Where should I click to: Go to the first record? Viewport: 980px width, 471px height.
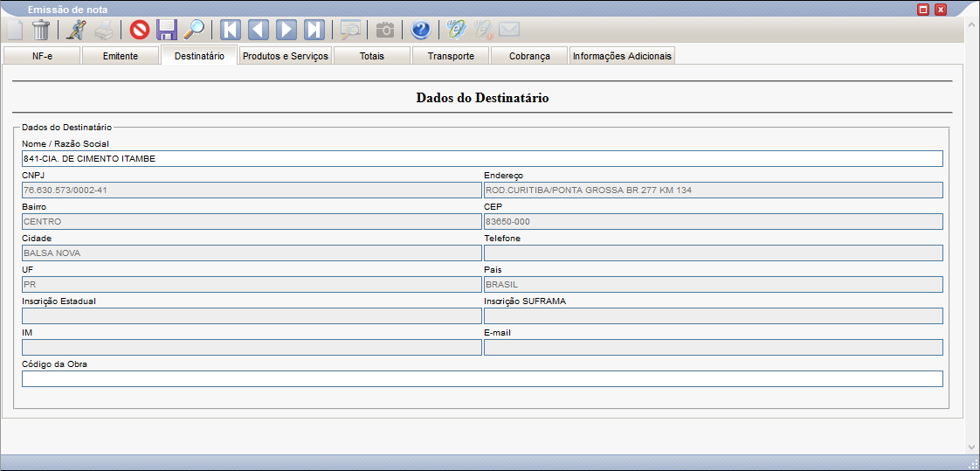click(231, 30)
